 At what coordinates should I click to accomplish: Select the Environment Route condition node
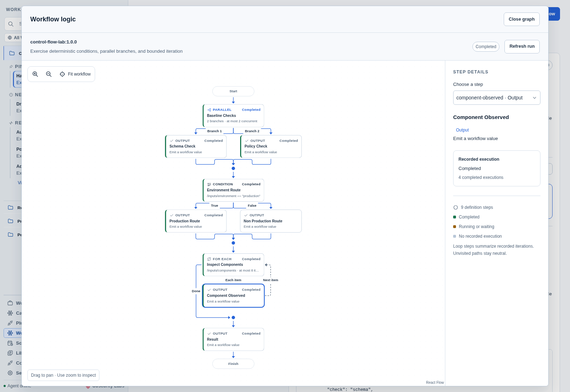(233, 190)
